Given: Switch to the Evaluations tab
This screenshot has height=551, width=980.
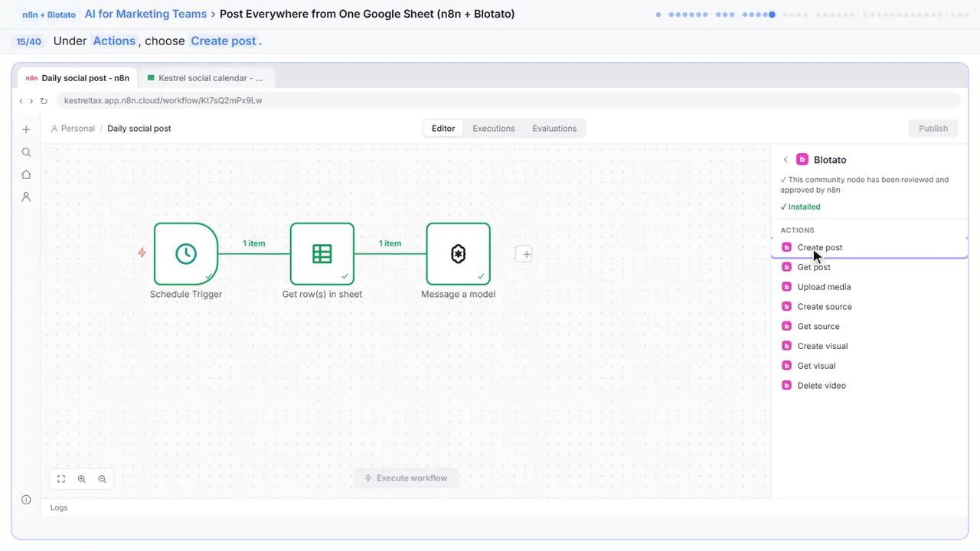Looking at the screenshot, I should (x=554, y=129).
